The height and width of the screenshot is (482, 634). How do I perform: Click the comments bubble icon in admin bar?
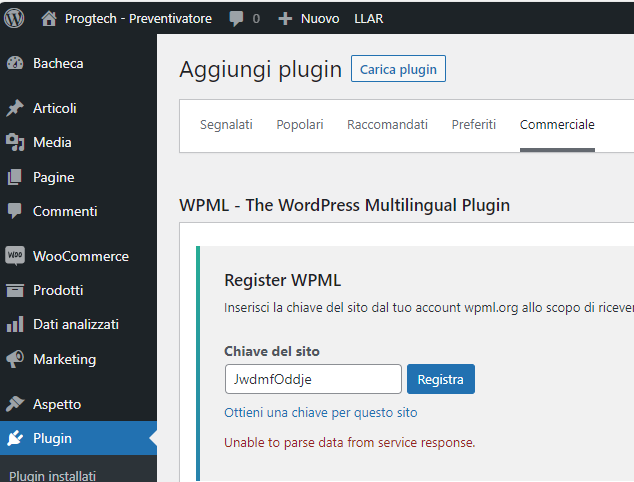(x=236, y=19)
